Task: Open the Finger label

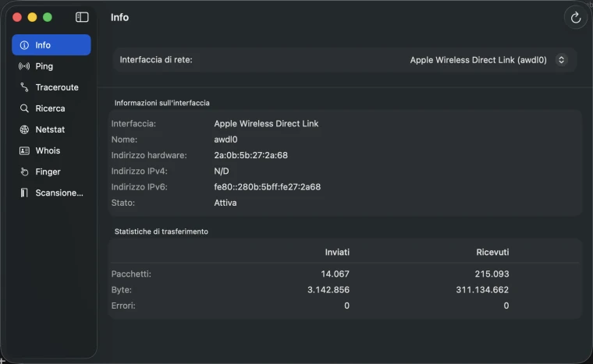Action: [48, 172]
